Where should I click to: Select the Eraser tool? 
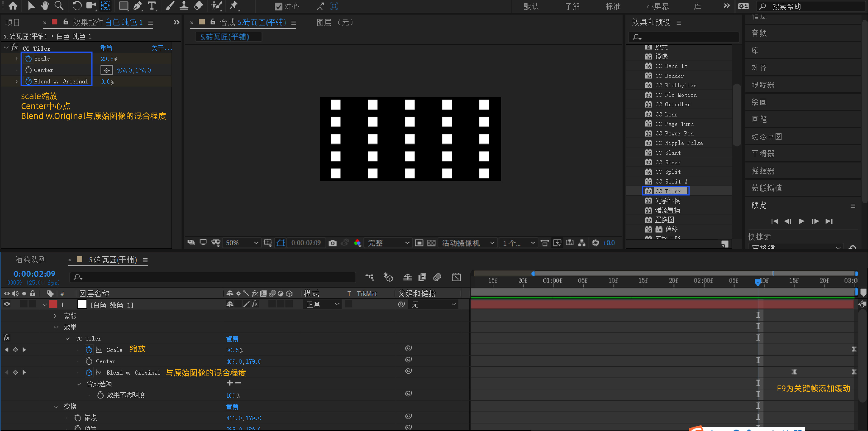pos(199,6)
